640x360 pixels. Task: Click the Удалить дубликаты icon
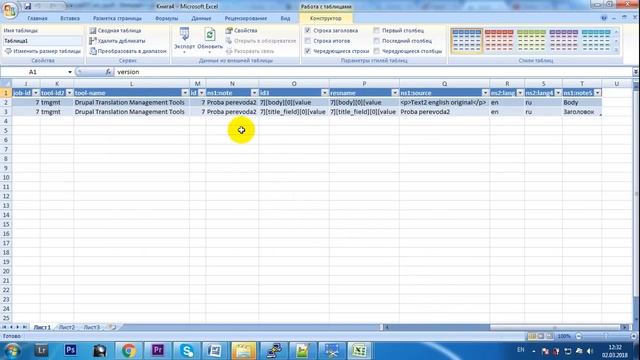(93, 41)
